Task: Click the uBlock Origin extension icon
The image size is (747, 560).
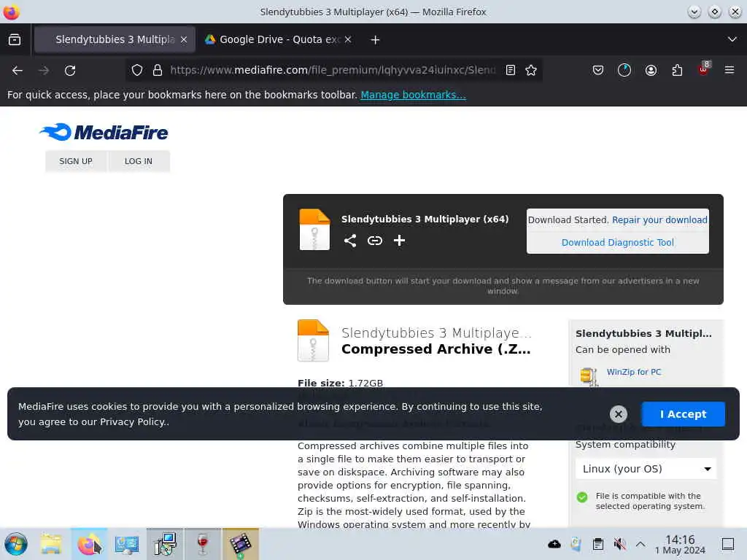Action: [704, 69]
